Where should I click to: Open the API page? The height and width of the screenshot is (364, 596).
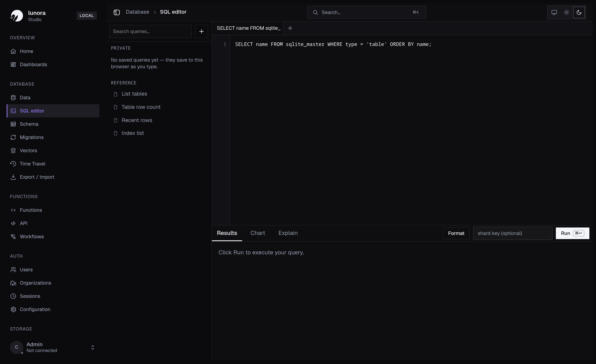coord(53,223)
